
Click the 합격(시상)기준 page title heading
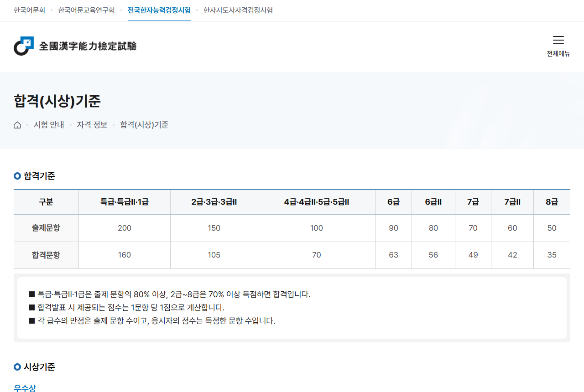[57, 101]
